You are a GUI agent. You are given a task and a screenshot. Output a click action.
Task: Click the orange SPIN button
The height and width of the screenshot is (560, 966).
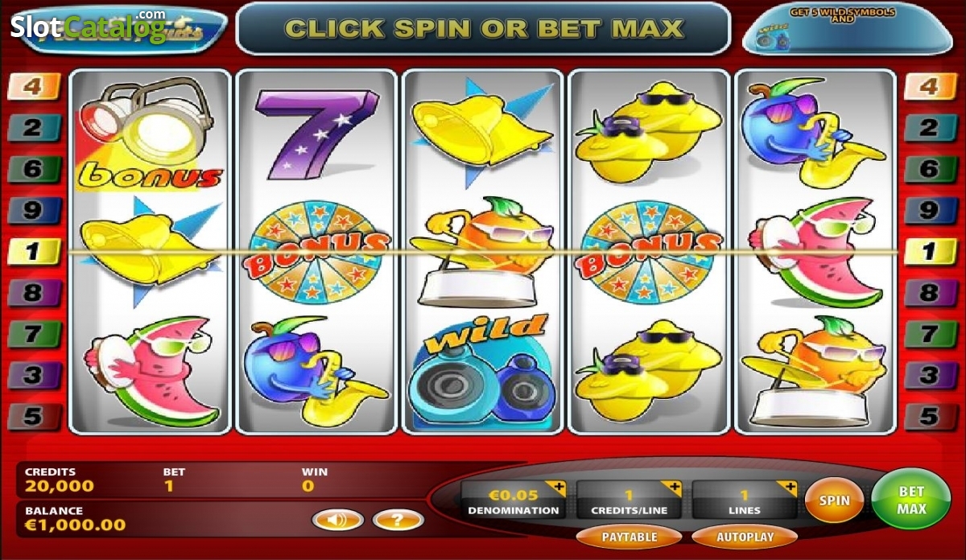(834, 500)
